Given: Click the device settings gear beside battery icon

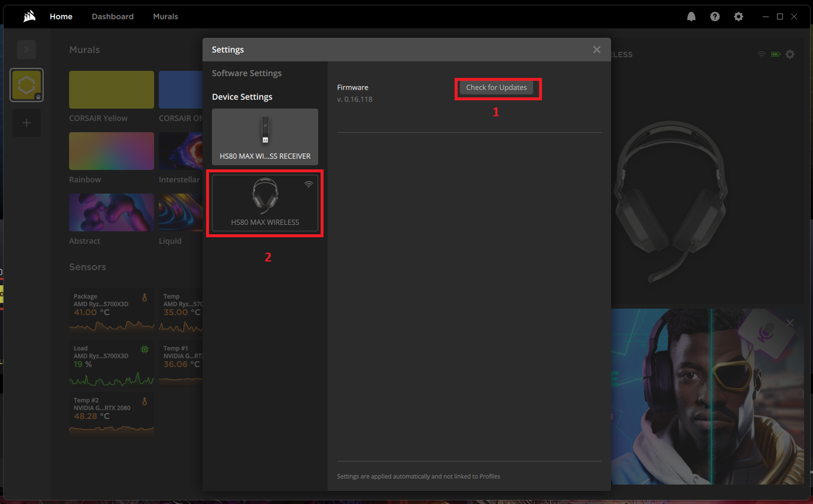Looking at the screenshot, I should pos(790,54).
